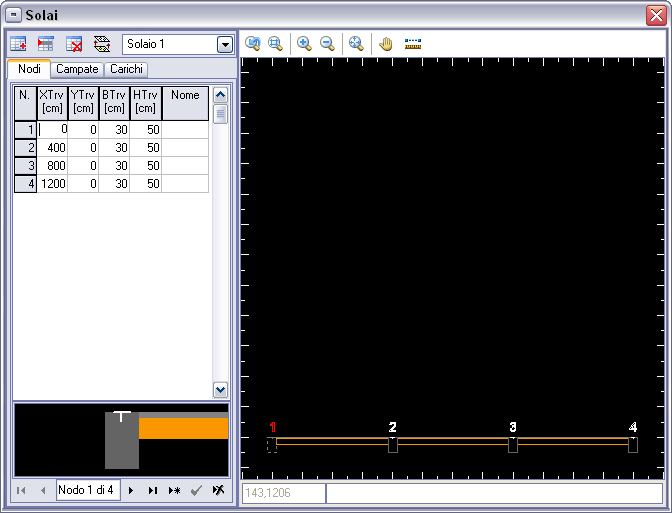Click the add row icon in the toolbar

(x=18, y=44)
